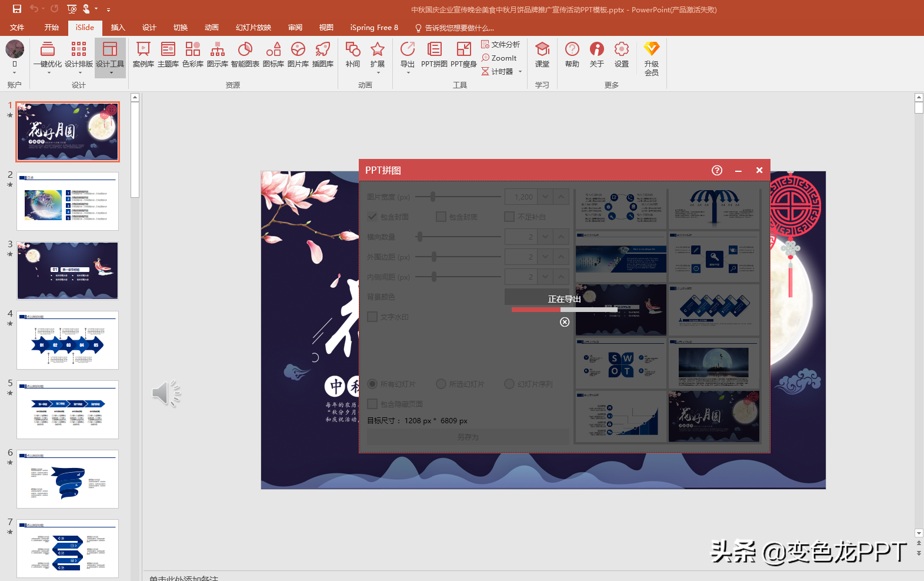Screen dimensions: 924x581
Task: Open the 图标库 icon library
Action: (x=273, y=55)
